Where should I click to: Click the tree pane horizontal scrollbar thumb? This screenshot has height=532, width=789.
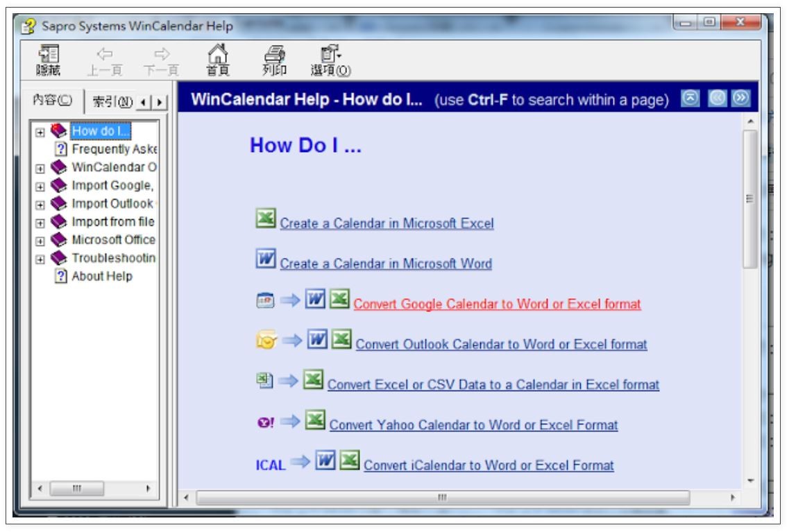[x=77, y=488]
